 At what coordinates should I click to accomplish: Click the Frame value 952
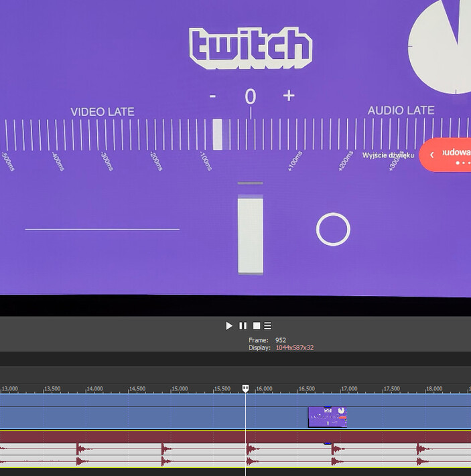point(281,340)
